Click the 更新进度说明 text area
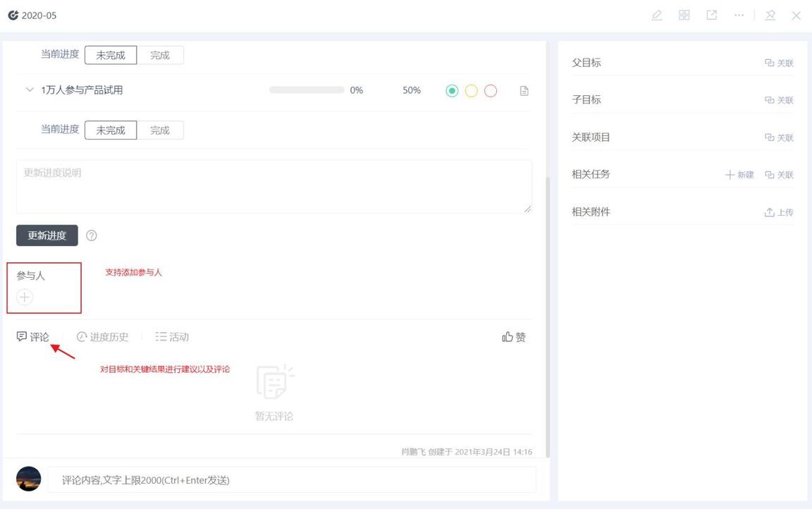The width and height of the screenshot is (812, 509). tap(274, 186)
